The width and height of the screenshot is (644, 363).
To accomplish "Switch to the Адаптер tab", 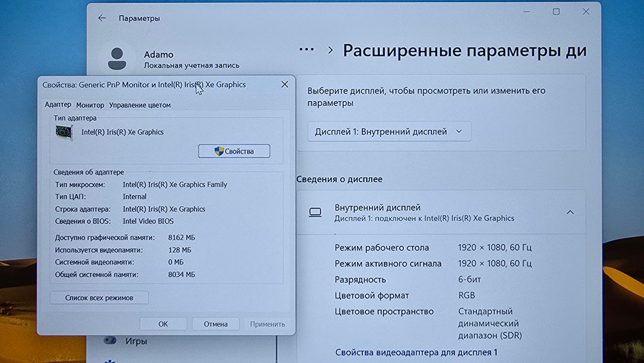I will 58,105.
